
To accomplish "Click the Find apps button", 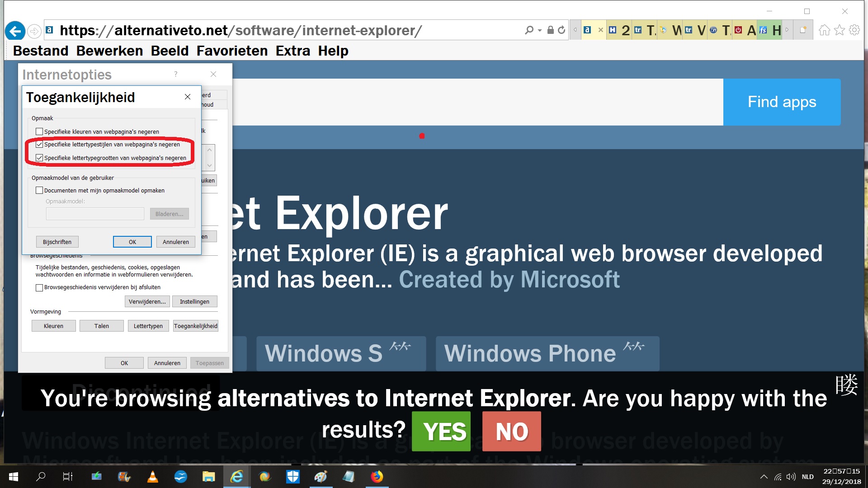I will point(782,102).
